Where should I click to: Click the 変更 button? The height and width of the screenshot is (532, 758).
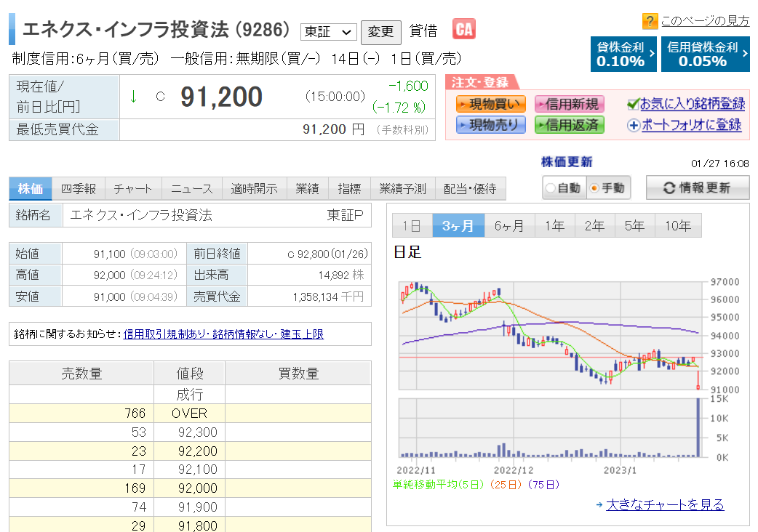[381, 33]
